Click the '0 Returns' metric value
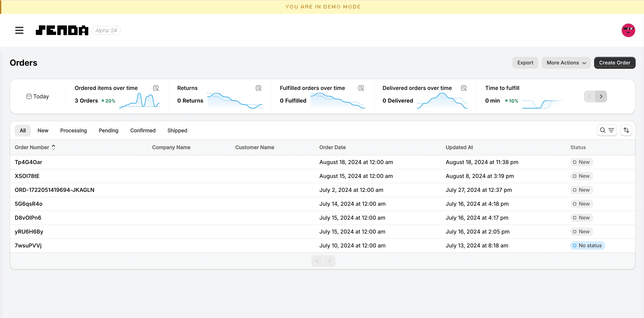Image resolution: width=644 pixels, height=318 pixels. pyautogui.click(x=190, y=101)
